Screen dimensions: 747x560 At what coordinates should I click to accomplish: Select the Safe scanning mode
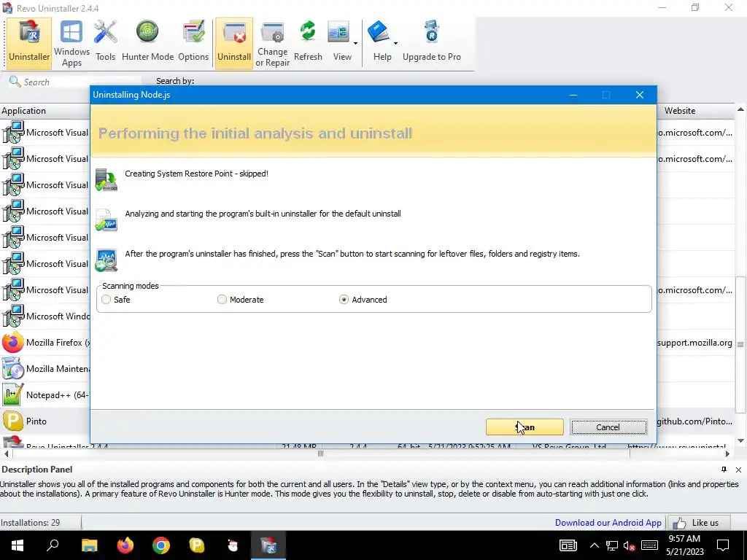(x=116, y=300)
